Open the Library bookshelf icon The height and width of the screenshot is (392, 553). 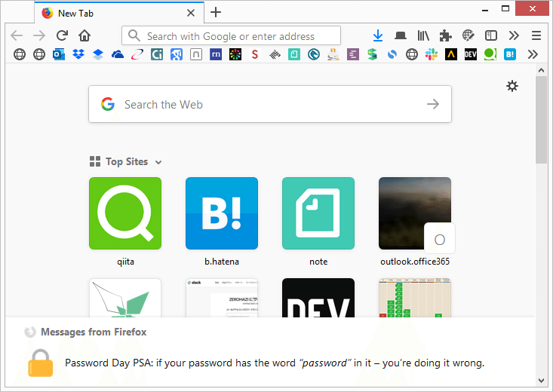(x=423, y=35)
